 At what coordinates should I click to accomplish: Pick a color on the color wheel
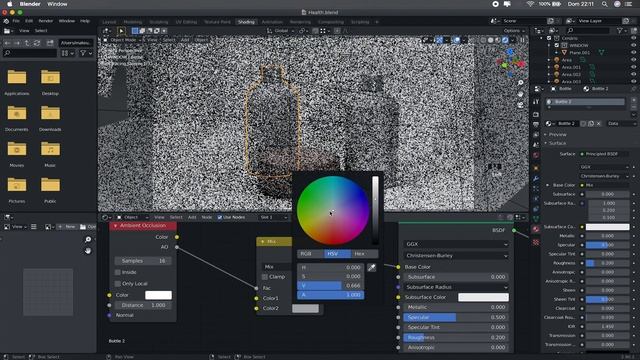[x=333, y=211]
